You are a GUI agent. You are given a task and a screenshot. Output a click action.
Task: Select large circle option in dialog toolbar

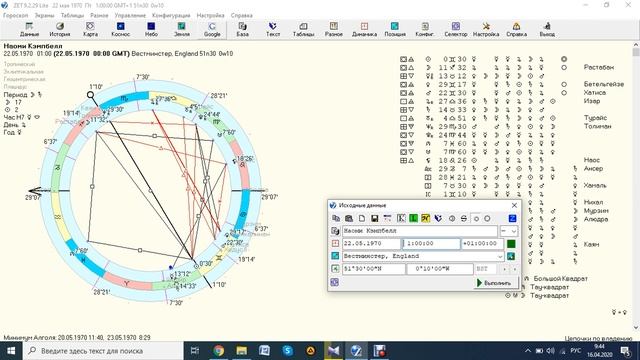487,219
